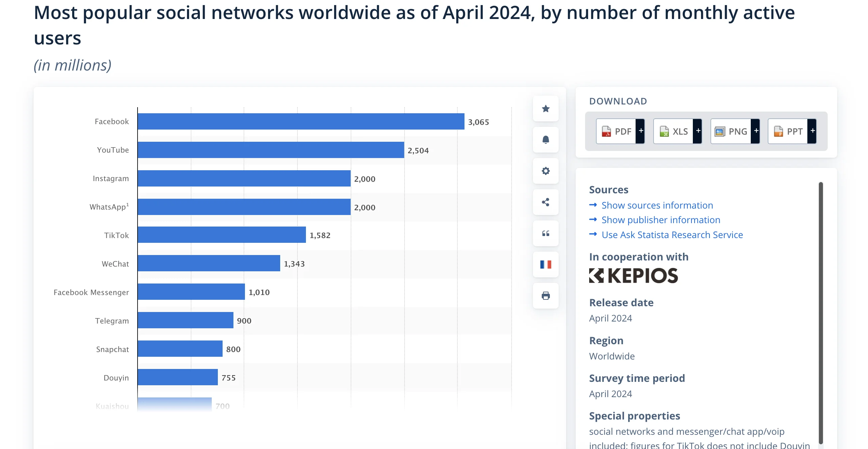This screenshot has height=449, width=868.
Task: Click the value label 3,065
Action: coord(478,122)
